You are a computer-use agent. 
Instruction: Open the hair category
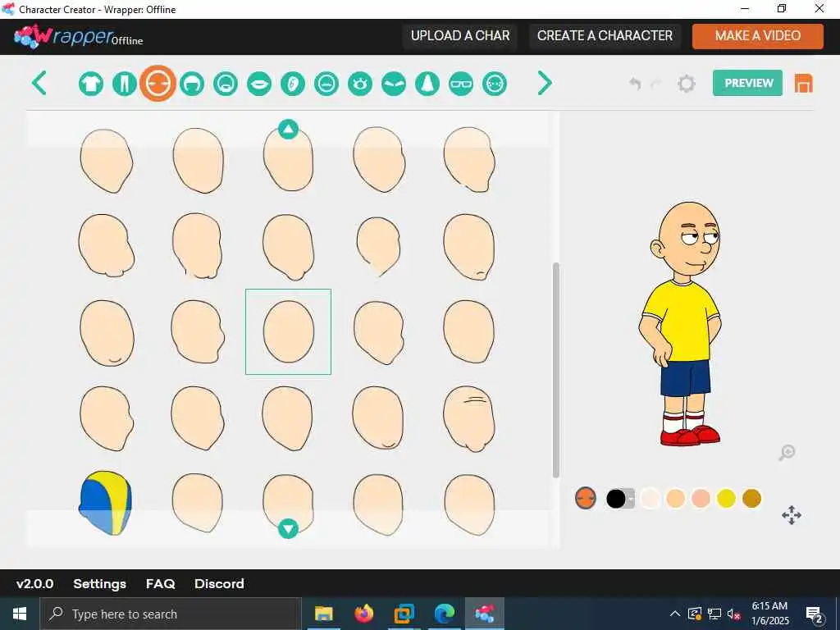pyautogui.click(x=192, y=84)
